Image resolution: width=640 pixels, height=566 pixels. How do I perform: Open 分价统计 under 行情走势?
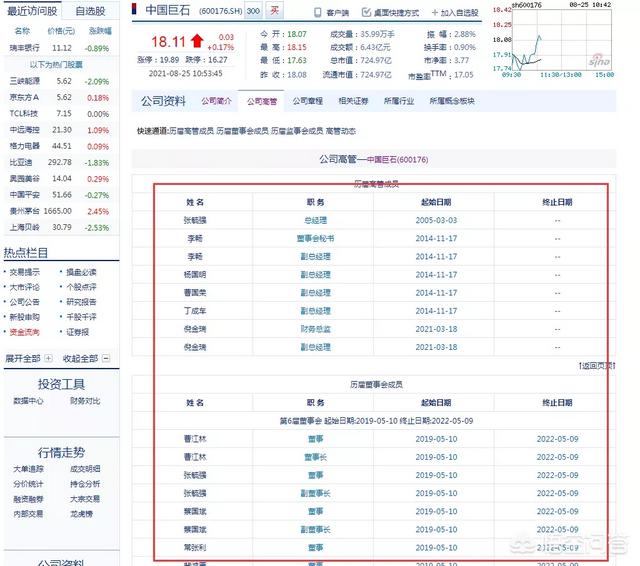pyautogui.click(x=28, y=484)
